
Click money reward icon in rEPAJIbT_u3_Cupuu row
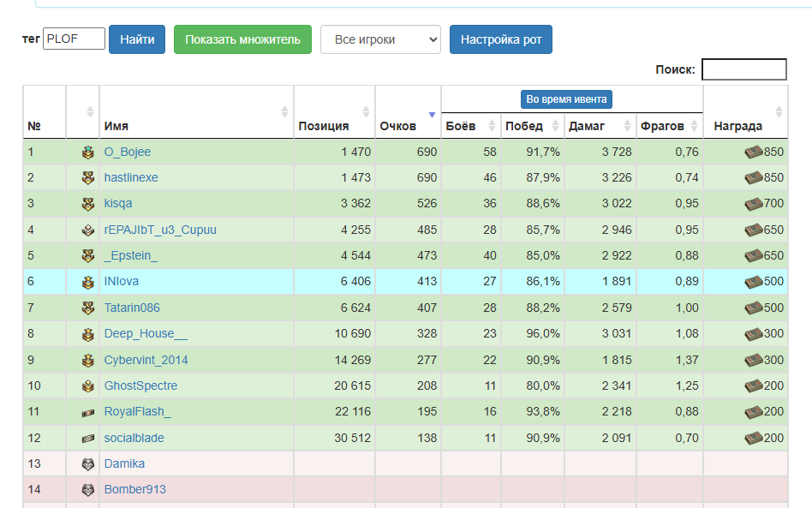click(754, 230)
